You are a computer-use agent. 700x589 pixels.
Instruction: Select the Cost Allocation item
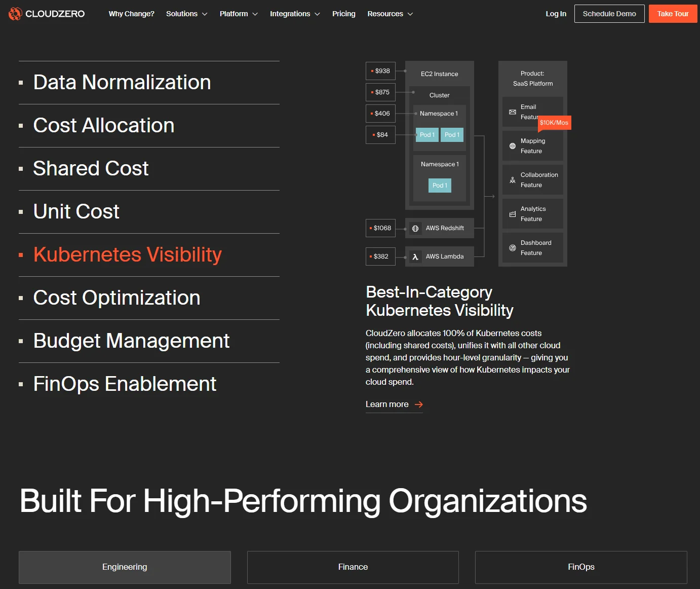149,126
